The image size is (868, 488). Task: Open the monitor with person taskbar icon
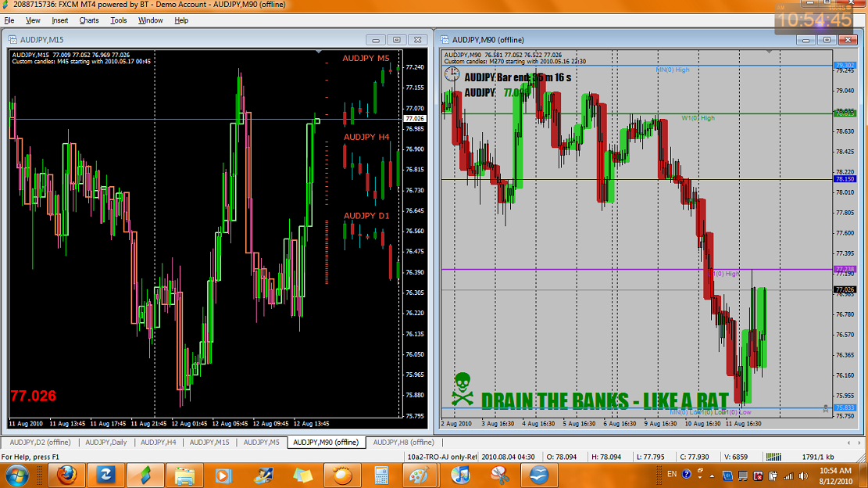[263, 475]
